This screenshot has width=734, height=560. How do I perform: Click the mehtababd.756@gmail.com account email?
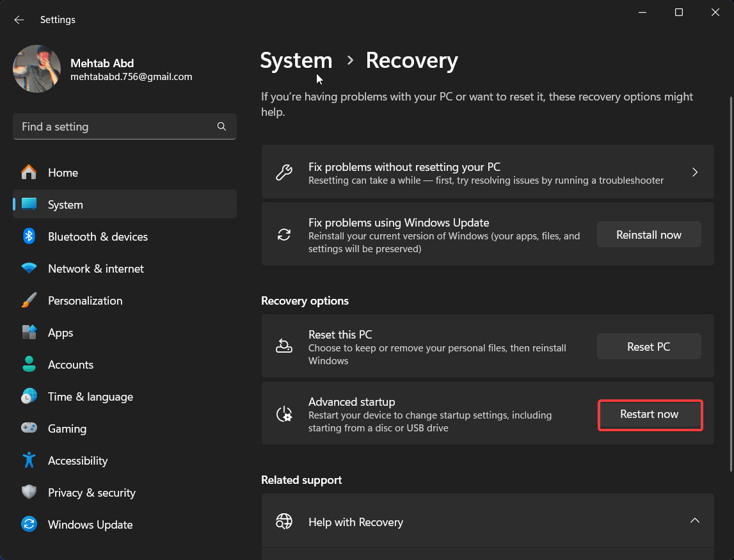click(x=131, y=77)
